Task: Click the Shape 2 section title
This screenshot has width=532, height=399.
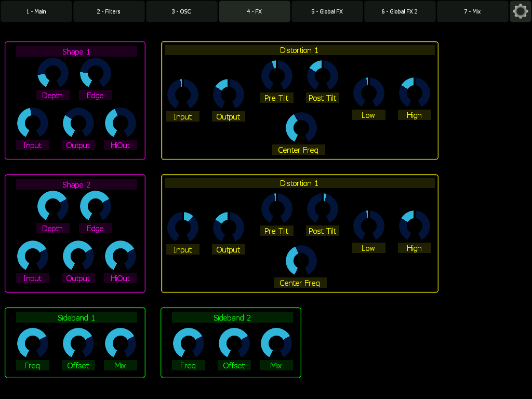Action: pyautogui.click(x=77, y=184)
